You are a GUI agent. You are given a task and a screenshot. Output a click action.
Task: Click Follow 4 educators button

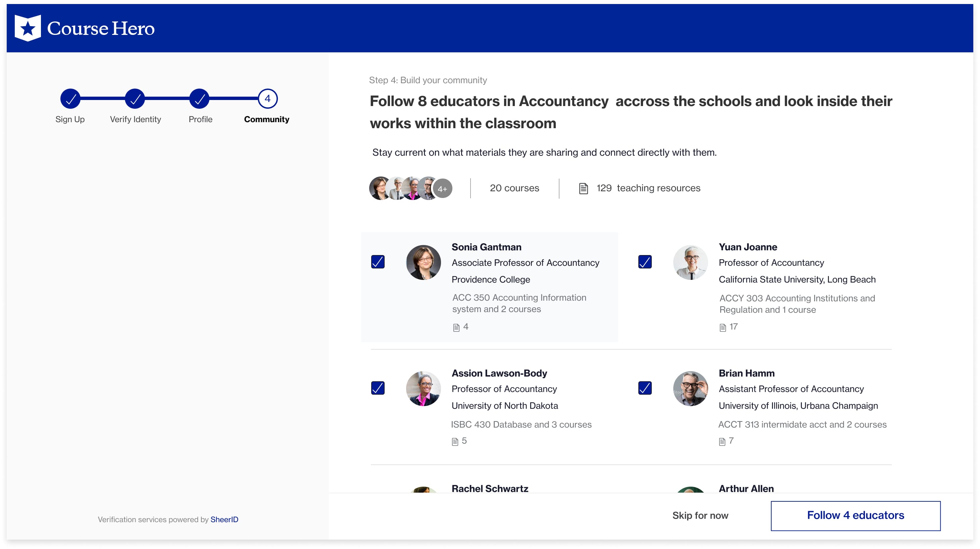(855, 515)
